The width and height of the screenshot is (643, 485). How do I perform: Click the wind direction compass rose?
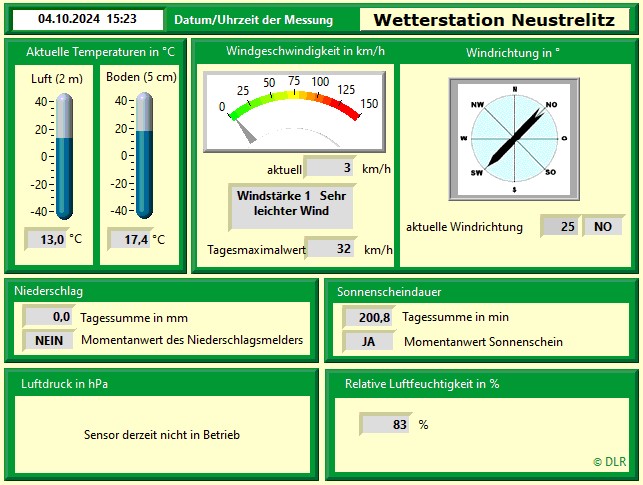tap(514, 138)
